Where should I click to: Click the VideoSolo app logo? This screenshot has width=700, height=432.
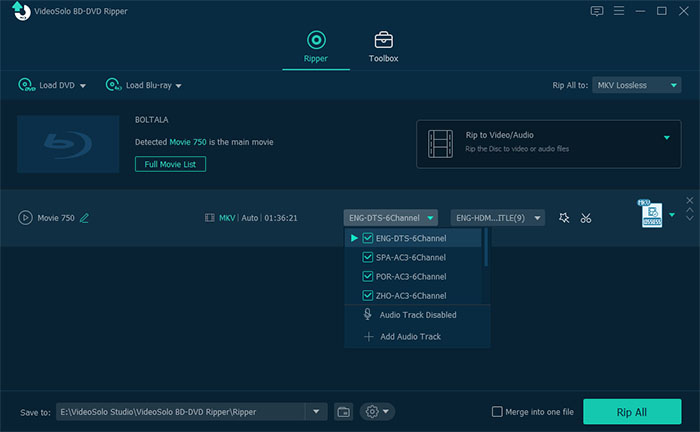(21, 11)
